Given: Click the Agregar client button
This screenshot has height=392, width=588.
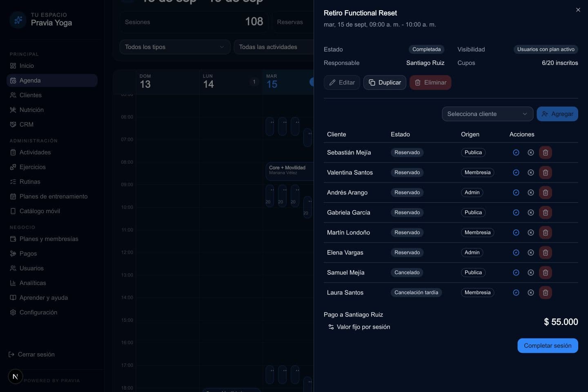Looking at the screenshot, I should (x=557, y=114).
